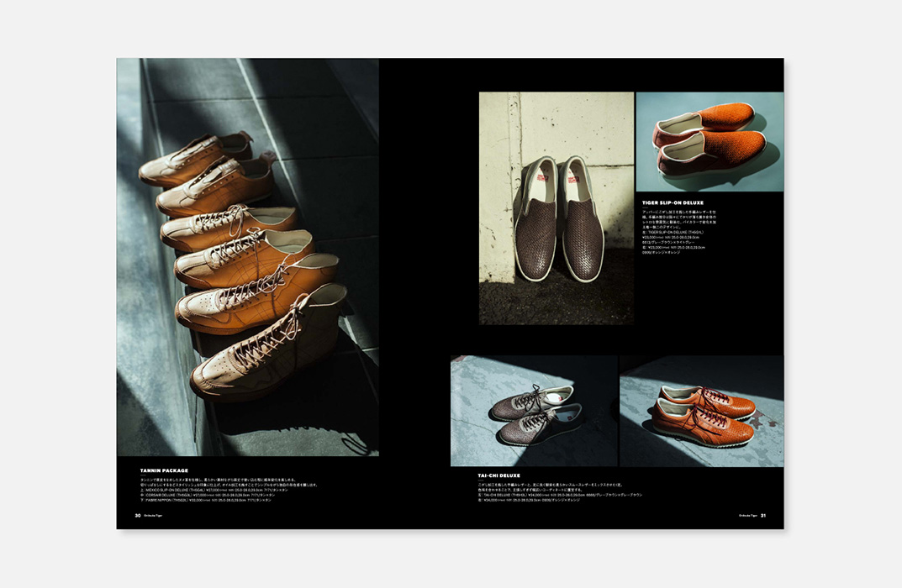Select the TANNIN PACKAGE heading
The image size is (902, 588).
164,470
